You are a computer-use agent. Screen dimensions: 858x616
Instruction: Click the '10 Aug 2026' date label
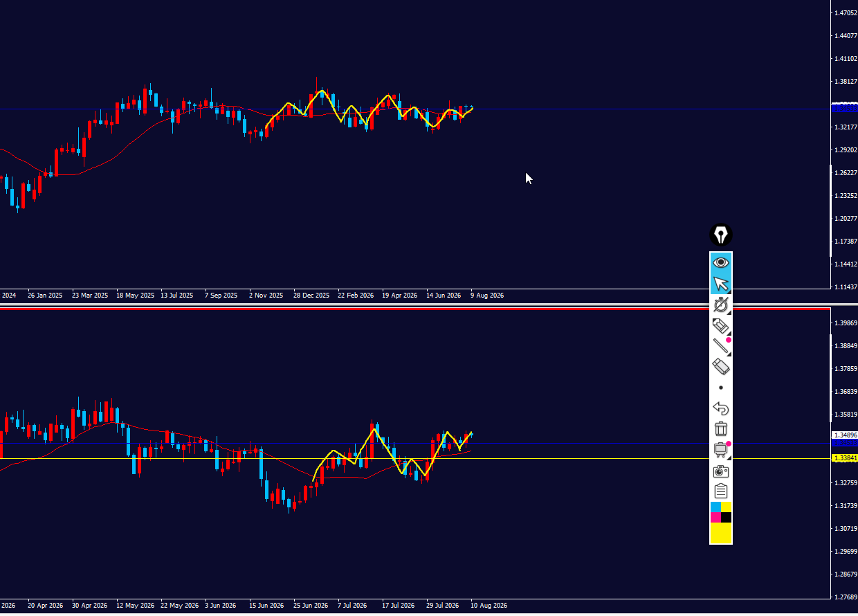coord(489,606)
